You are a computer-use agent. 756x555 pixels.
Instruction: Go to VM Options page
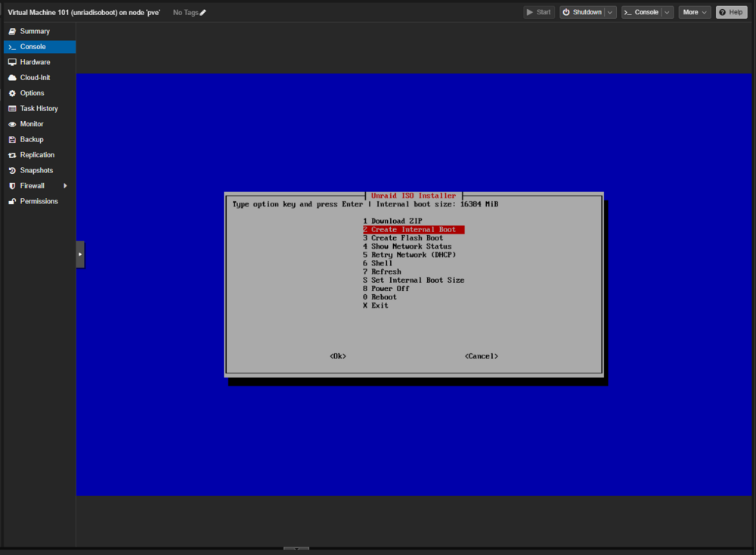[39, 93]
